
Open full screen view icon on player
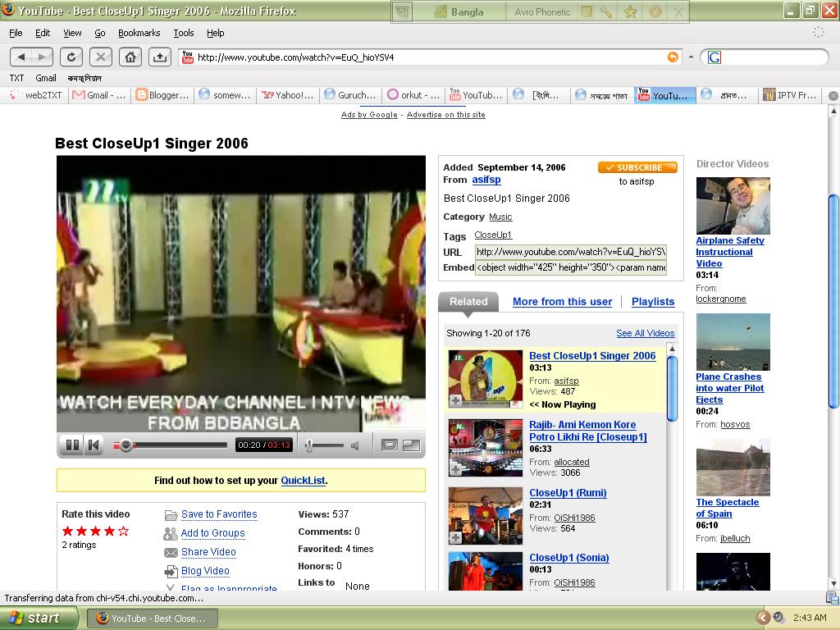(x=412, y=445)
